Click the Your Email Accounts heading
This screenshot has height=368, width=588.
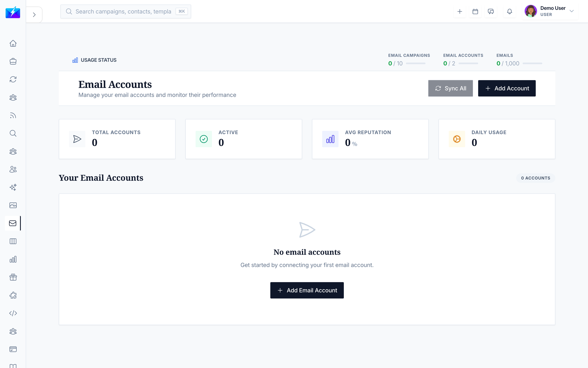pyautogui.click(x=101, y=178)
